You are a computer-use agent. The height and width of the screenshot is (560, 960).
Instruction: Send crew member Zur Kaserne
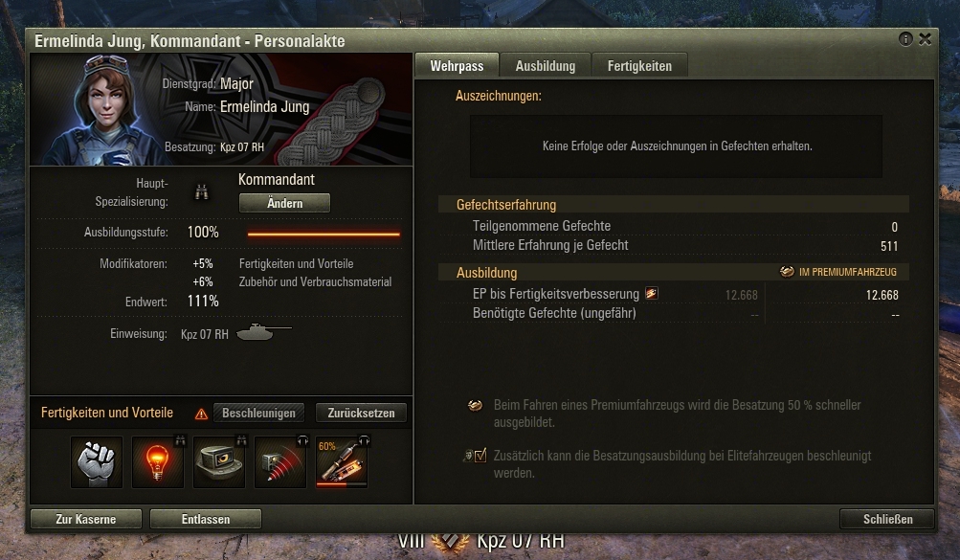point(86,519)
